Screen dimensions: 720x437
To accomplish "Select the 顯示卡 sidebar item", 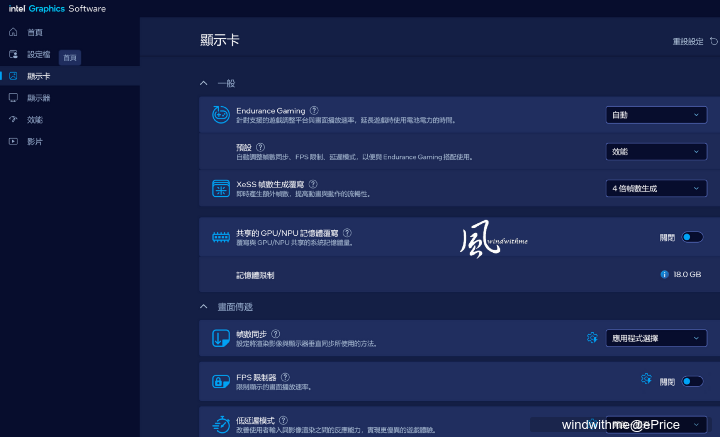I will pyautogui.click(x=70, y=76).
